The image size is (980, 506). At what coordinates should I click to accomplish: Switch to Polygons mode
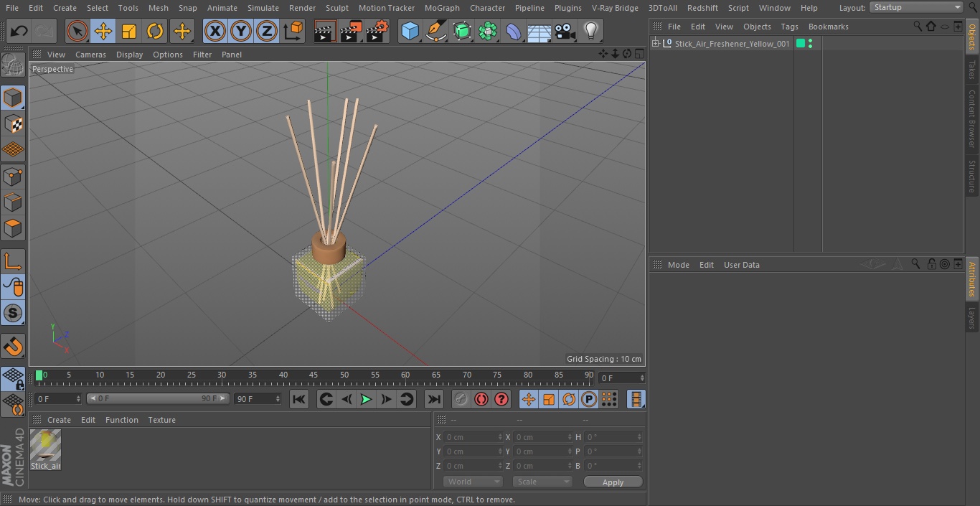[13, 228]
